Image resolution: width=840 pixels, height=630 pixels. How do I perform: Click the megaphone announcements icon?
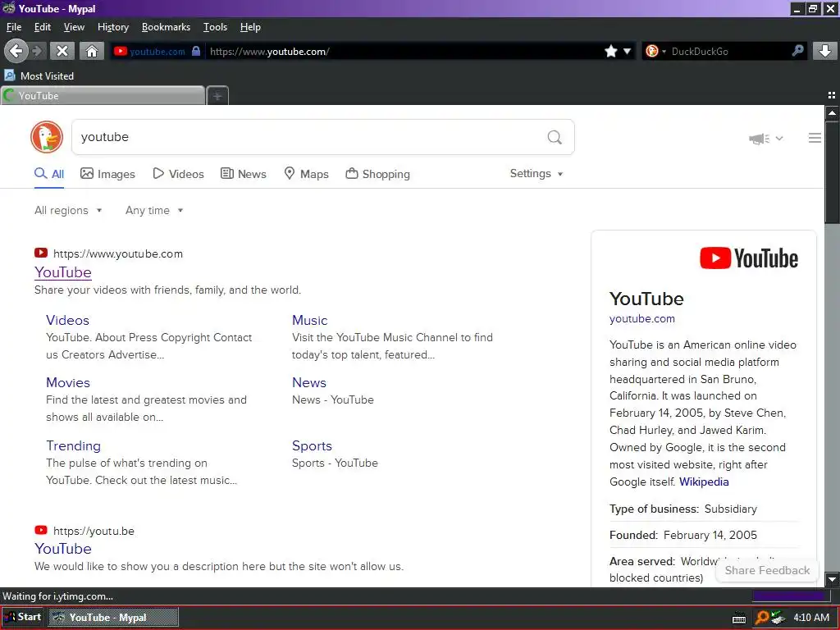pos(759,139)
